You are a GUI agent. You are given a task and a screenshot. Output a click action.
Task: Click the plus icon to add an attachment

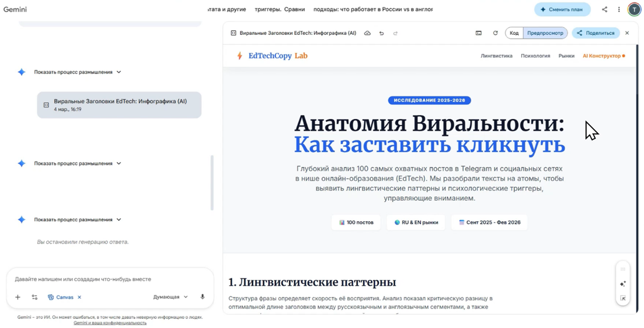[x=17, y=297]
